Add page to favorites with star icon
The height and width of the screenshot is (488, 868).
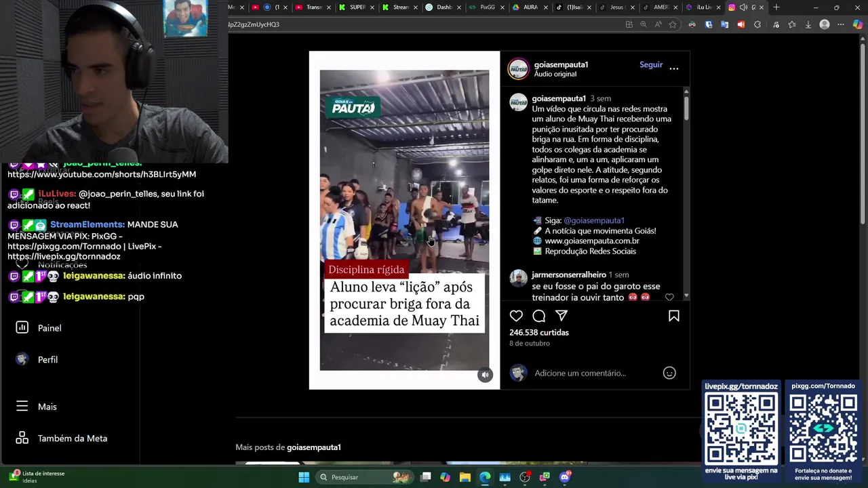[x=673, y=24]
